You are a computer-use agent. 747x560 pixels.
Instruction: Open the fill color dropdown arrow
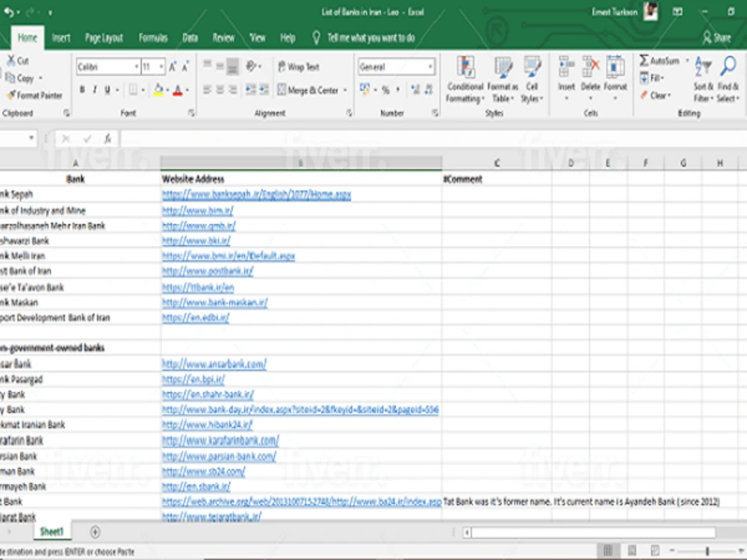(167, 90)
